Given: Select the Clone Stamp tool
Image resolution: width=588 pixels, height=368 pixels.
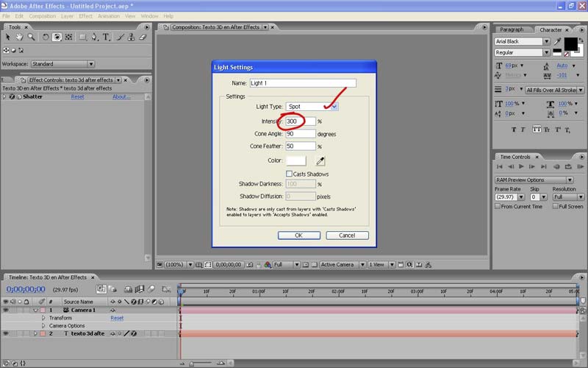Looking at the screenshot, I should click(132, 37).
